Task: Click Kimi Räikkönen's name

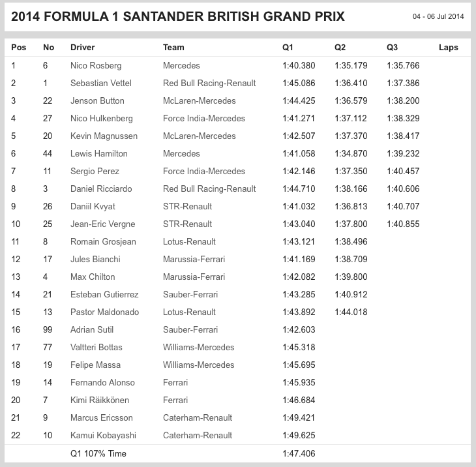Action: (x=99, y=400)
